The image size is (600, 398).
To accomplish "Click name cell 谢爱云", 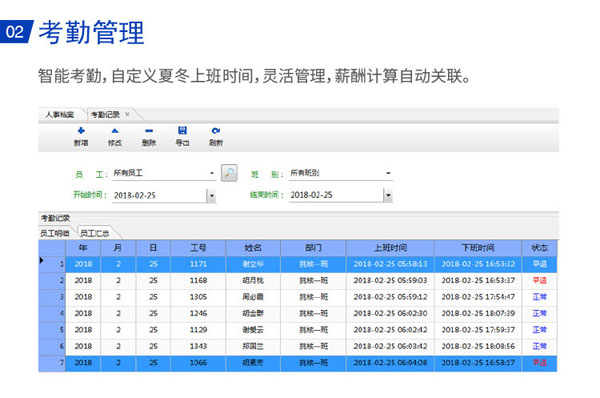I will click(253, 330).
